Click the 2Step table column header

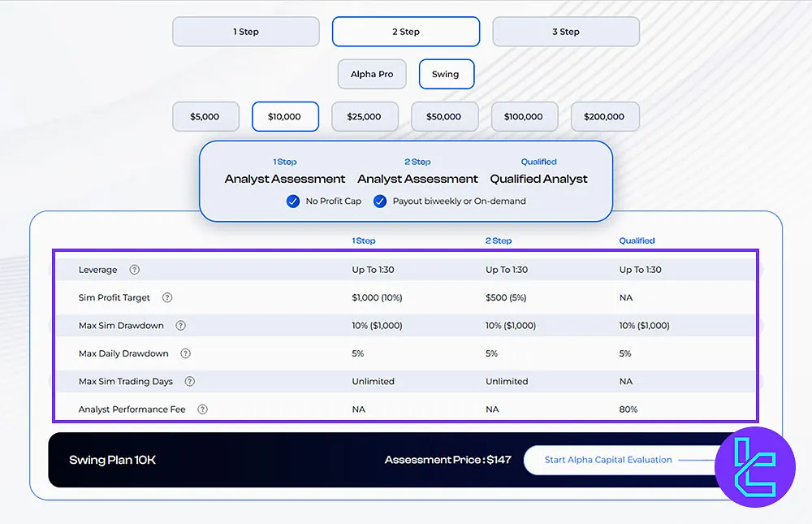(499, 240)
